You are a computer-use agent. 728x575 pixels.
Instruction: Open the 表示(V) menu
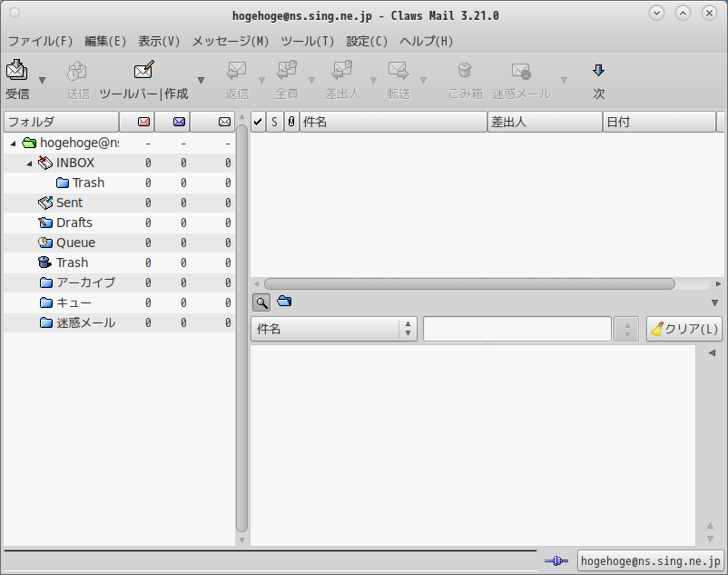pyautogui.click(x=159, y=42)
